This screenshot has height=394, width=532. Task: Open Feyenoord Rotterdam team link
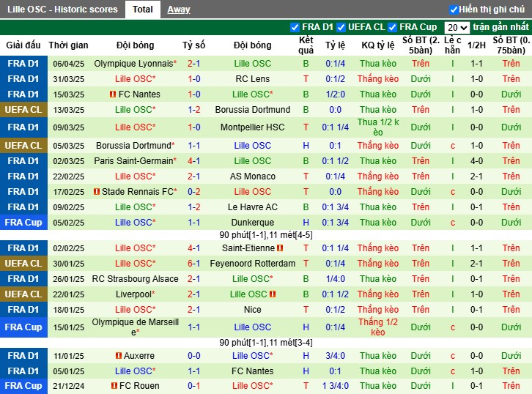click(252, 264)
